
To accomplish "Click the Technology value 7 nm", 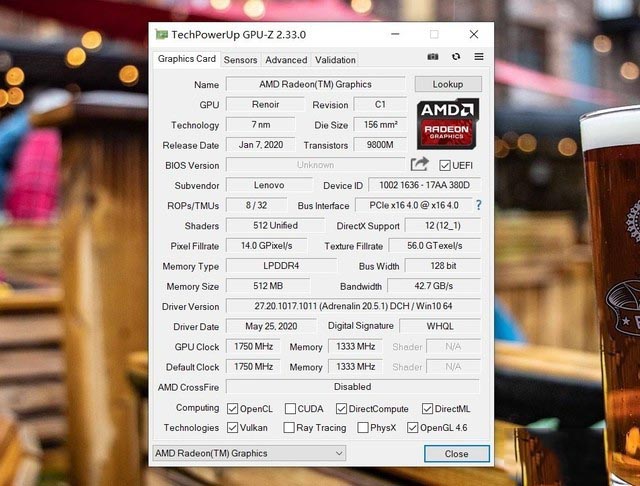I will [260, 124].
